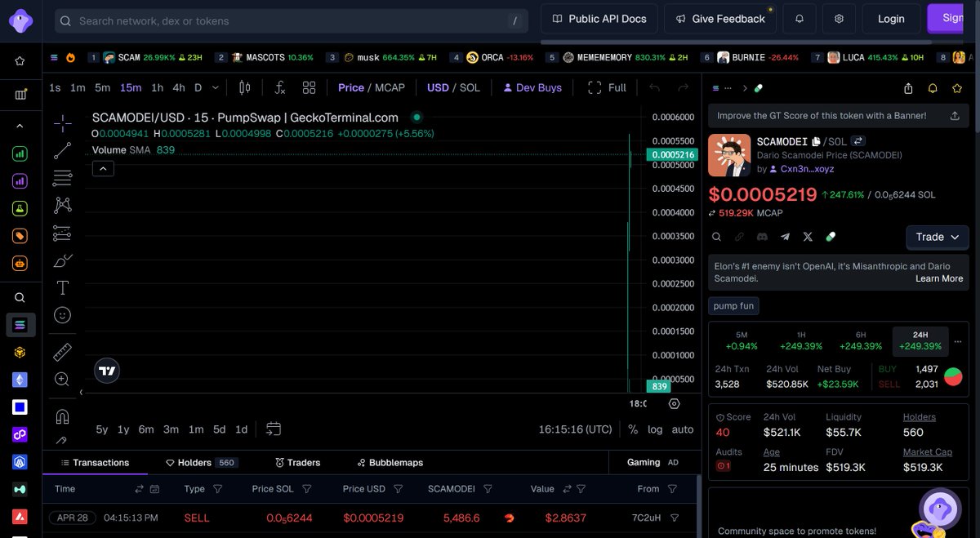Open the Traders tab
980x538 pixels.
coord(297,462)
